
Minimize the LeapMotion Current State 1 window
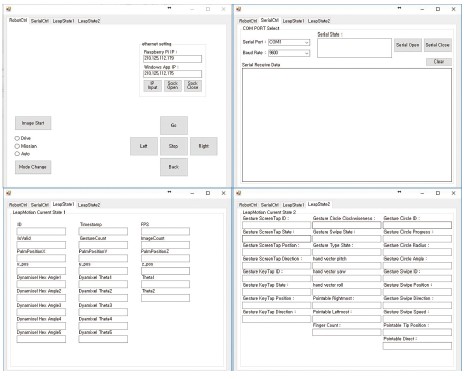tap(192, 193)
